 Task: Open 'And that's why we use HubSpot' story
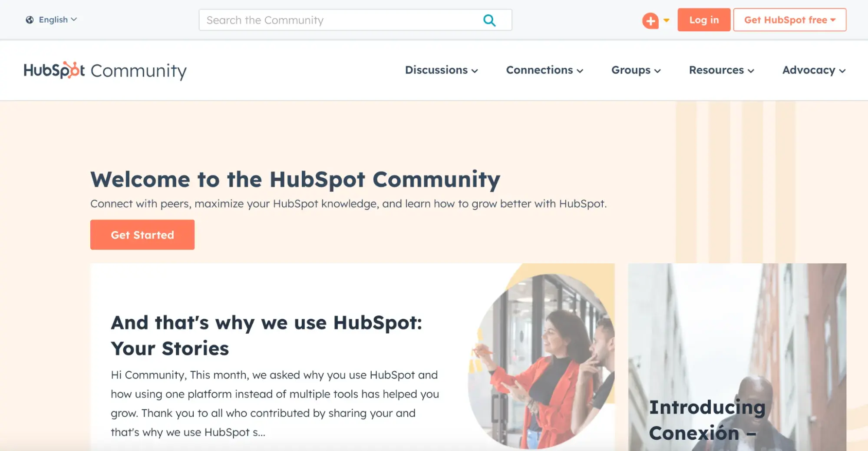click(266, 335)
